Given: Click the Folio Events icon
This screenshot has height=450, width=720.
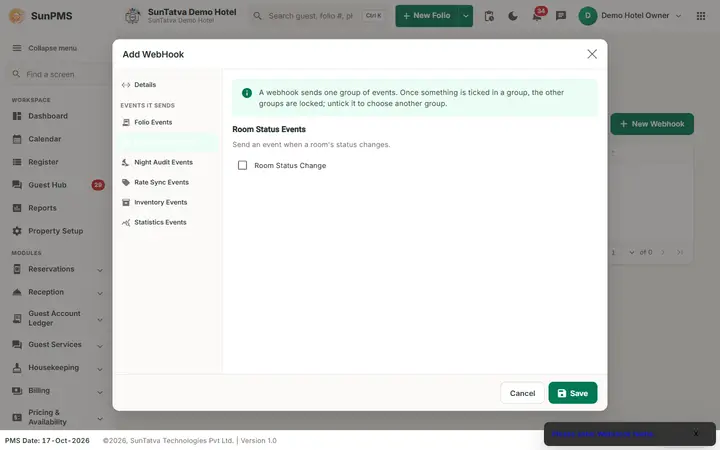Looking at the screenshot, I should (126, 122).
